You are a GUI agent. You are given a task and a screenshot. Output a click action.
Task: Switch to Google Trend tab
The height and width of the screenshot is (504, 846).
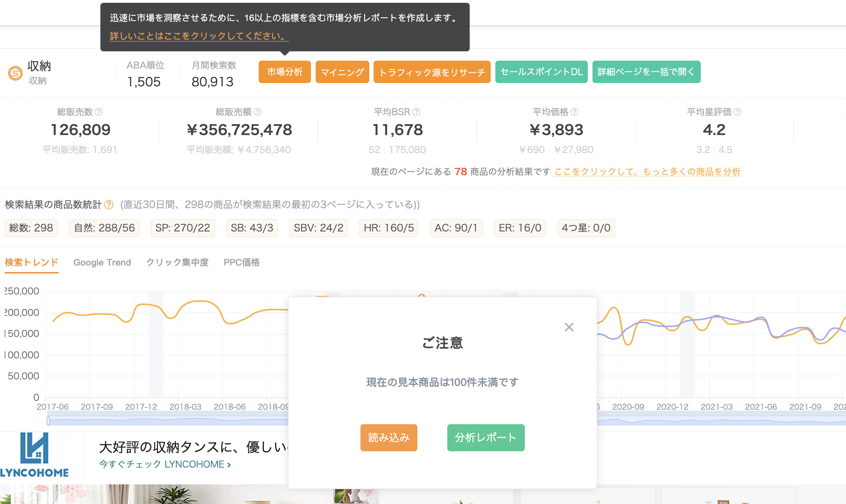[102, 262]
